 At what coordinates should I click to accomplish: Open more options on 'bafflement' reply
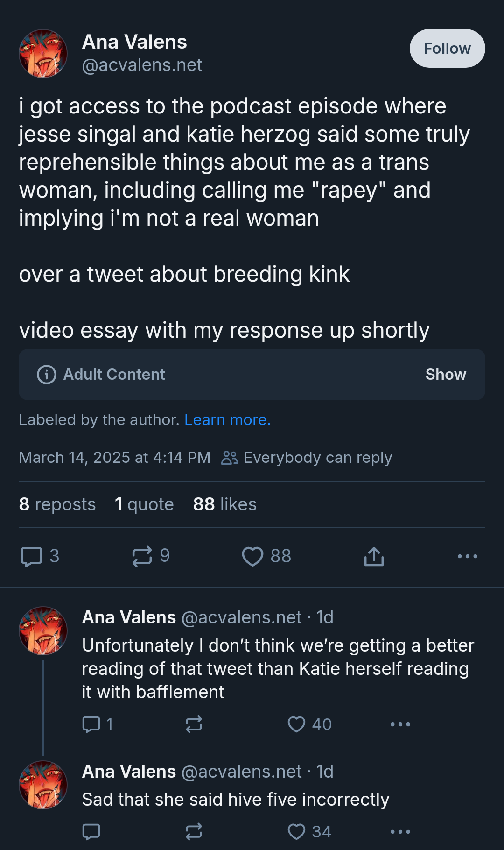(x=400, y=724)
